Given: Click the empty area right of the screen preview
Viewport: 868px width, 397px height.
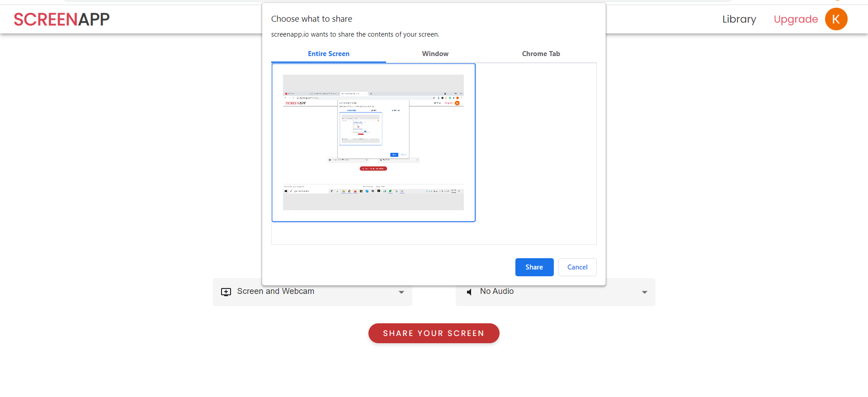Looking at the screenshot, I should [x=536, y=154].
